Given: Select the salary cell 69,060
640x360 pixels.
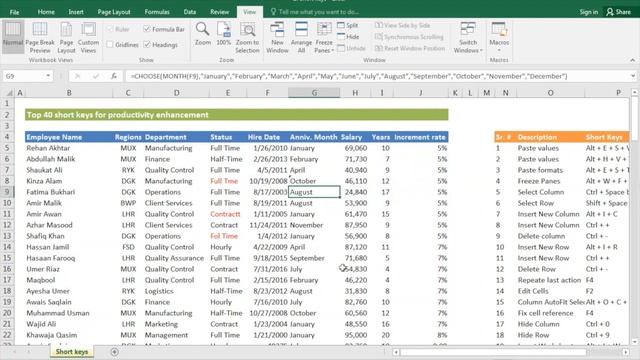Looking at the screenshot, I should 354,148.
